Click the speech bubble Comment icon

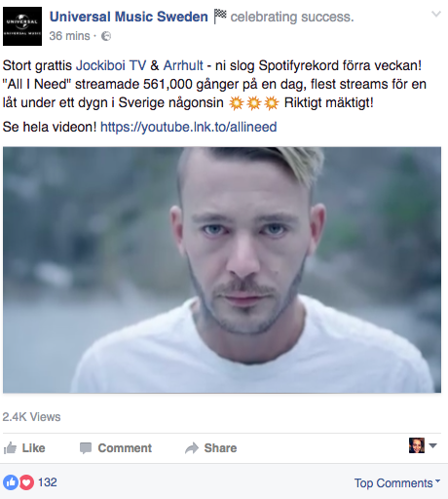coord(86,448)
